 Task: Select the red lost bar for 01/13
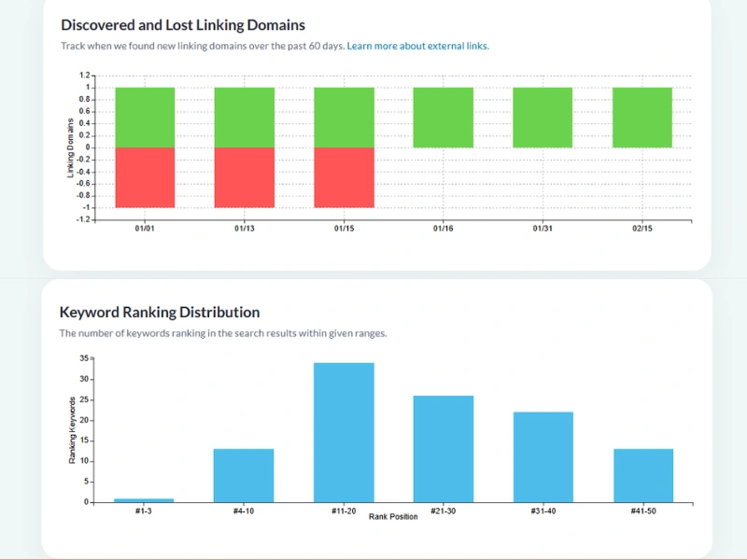(245, 177)
